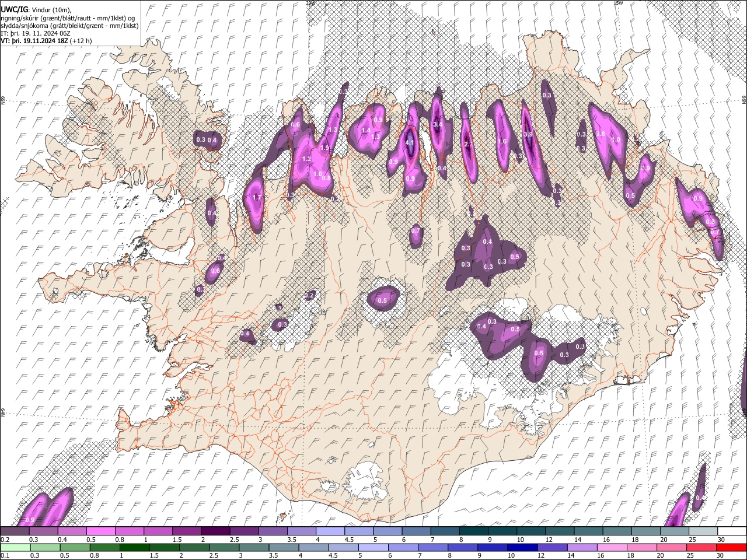The width and height of the screenshot is (747, 560).
Task: Click the 1.7 value on the western snow band
Action: (256, 197)
